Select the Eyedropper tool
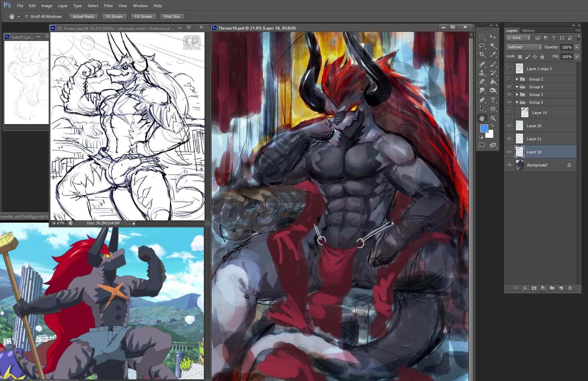The width and height of the screenshot is (588, 381). 493,54
